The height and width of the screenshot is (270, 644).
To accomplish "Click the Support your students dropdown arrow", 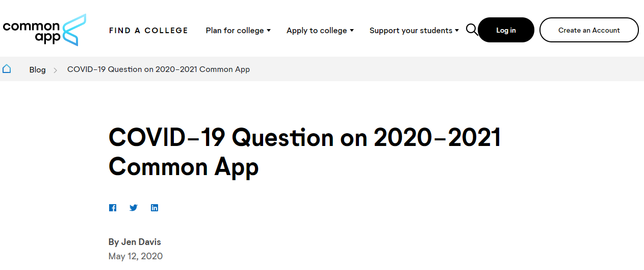I will click(457, 31).
